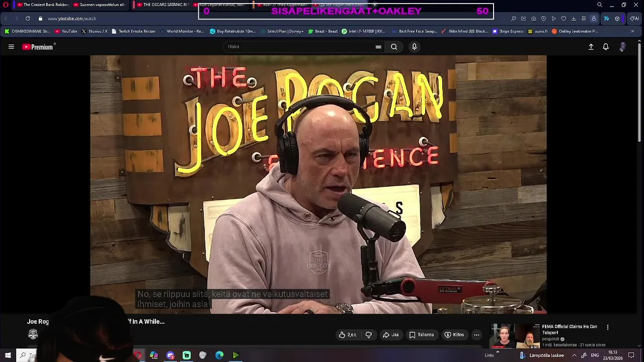Open the Etusivu / X bookmark
Image resolution: width=644 pixels, height=362 pixels.
click(94, 31)
